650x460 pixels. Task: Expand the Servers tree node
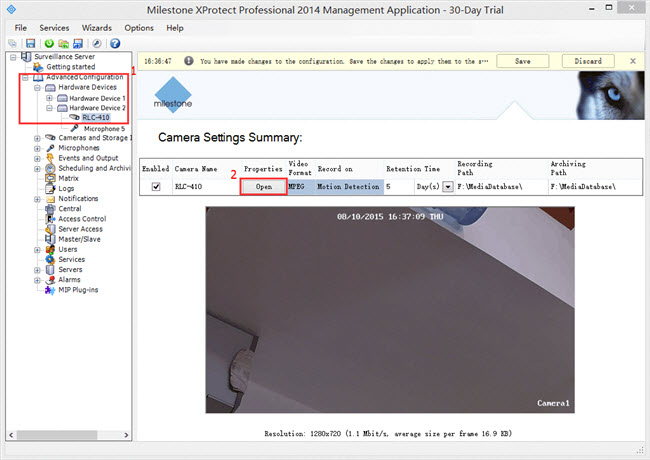[x=37, y=270]
